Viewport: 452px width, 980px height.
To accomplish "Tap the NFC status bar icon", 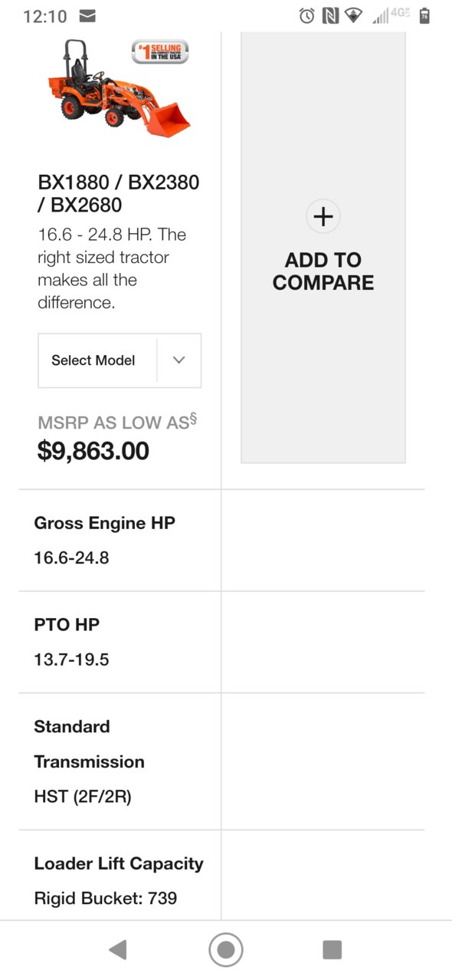I will tap(330, 15).
